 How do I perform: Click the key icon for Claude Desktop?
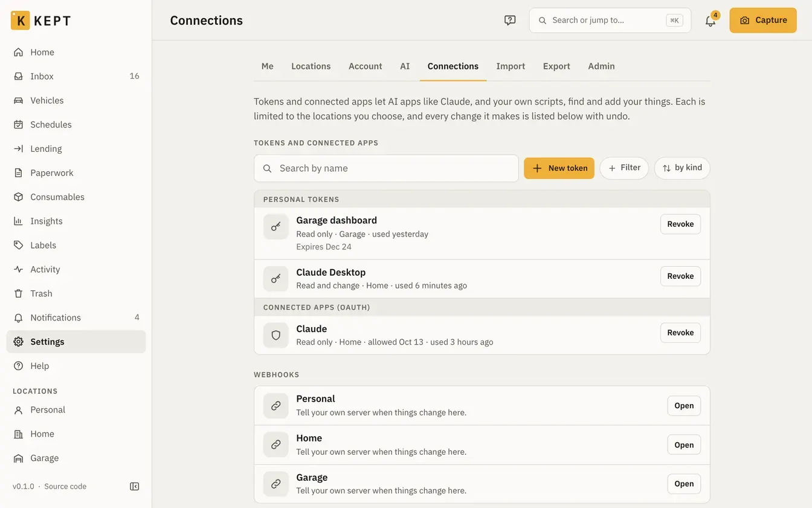tap(276, 279)
